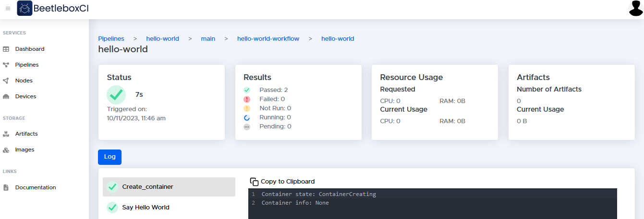Image resolution: width=644 pixels, height=219 pixels.
Task: Click the 'Pending: 0' text
Action: (275, 127)
